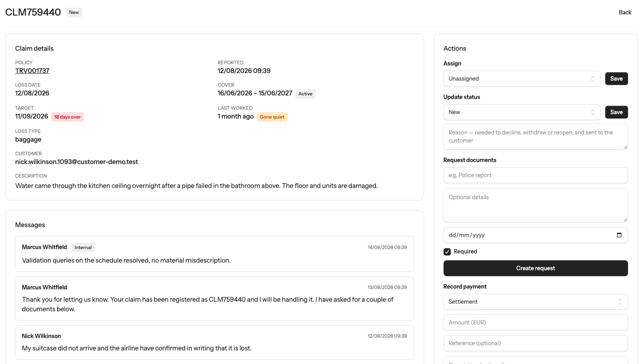Screen dimensions: 644x364
Task: Click the loss type value 'baggage'
Action: point(28,139)
